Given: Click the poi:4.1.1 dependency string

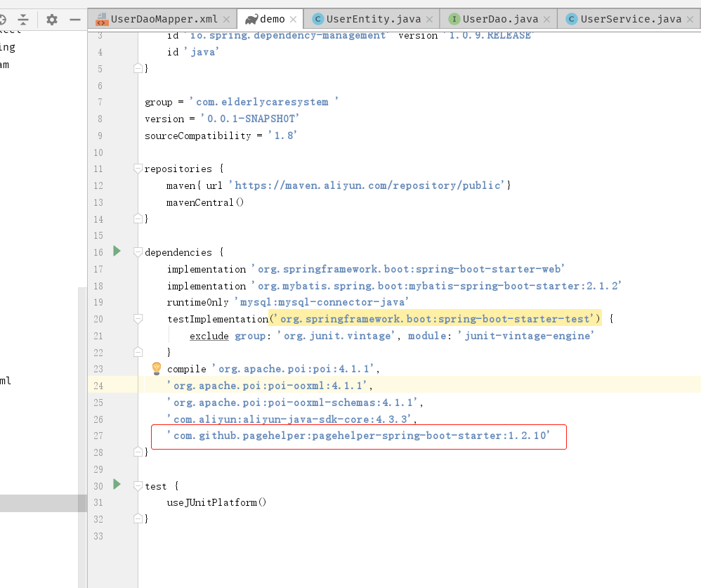Looking at the screenshot, I should click(294, 369).
